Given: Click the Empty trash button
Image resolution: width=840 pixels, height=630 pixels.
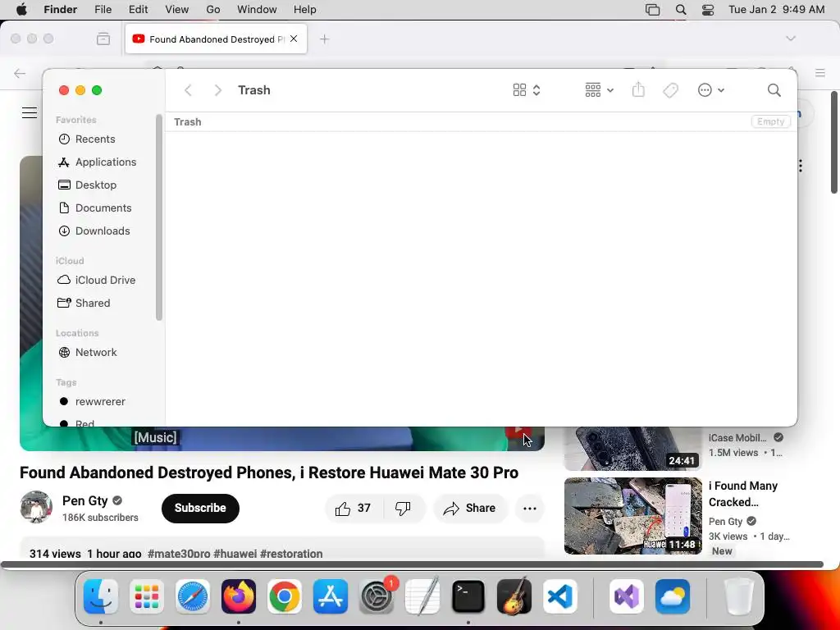Looking at the screenshot, I should [x=770, y=121].
